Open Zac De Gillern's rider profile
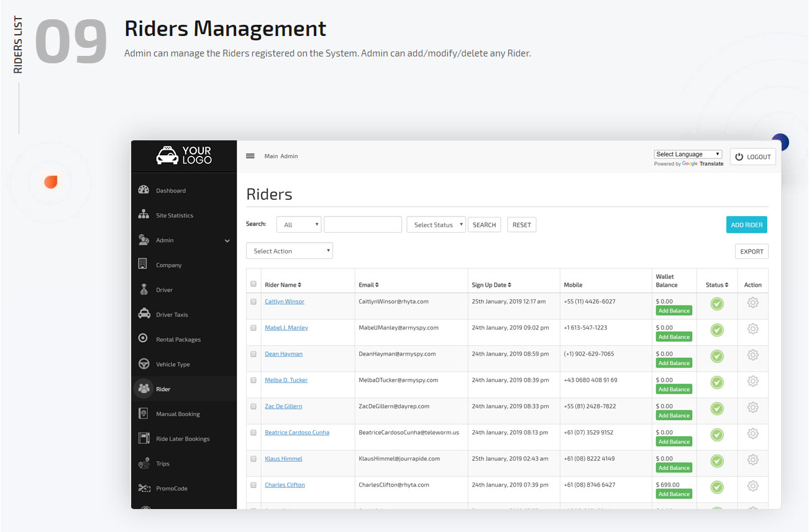This screenshot has width=809, height=532. [283, 406]
